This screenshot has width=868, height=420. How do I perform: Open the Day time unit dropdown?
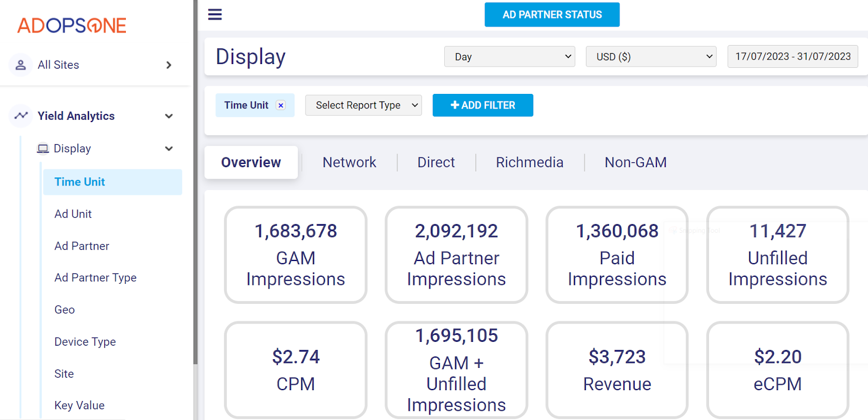pos(509,56)
